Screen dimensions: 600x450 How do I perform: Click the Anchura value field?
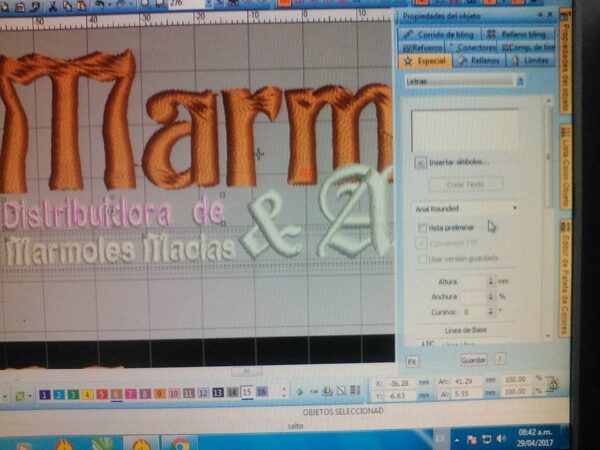coord(474,297)
